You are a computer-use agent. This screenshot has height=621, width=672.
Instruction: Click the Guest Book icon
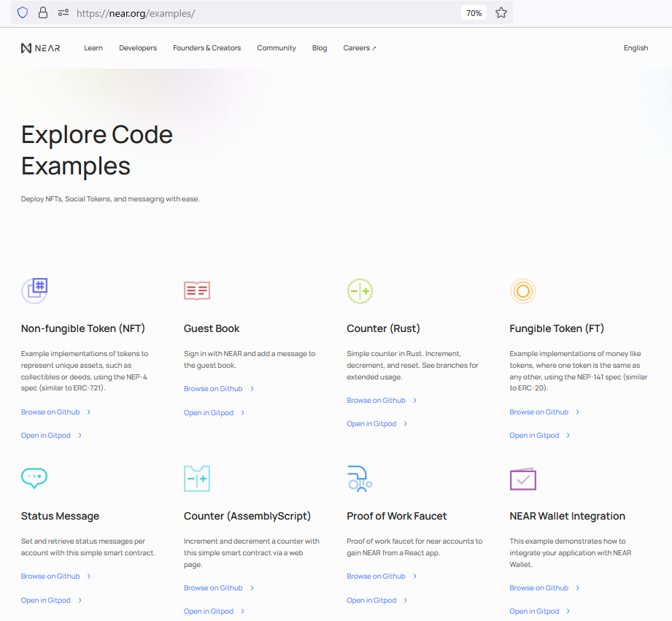tap(197, 290)
